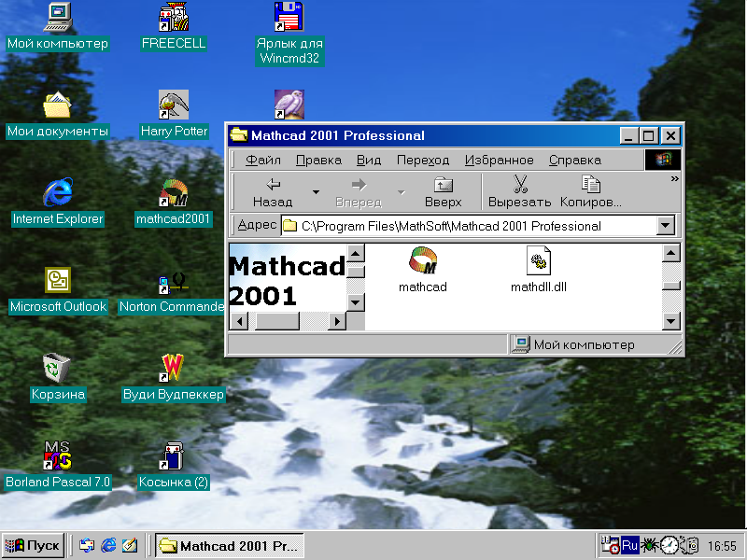Click the spider tray icon
The image size is (747, 560).
coord(649,545)
